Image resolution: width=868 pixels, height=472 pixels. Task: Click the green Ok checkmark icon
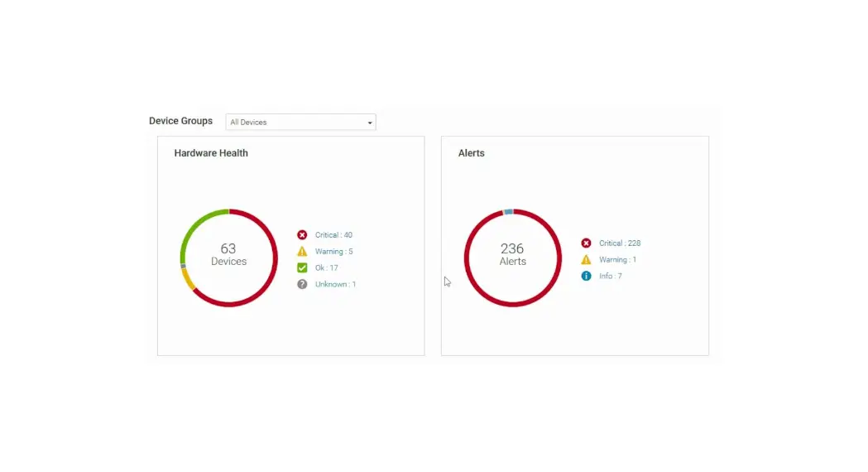click(302, 267)
